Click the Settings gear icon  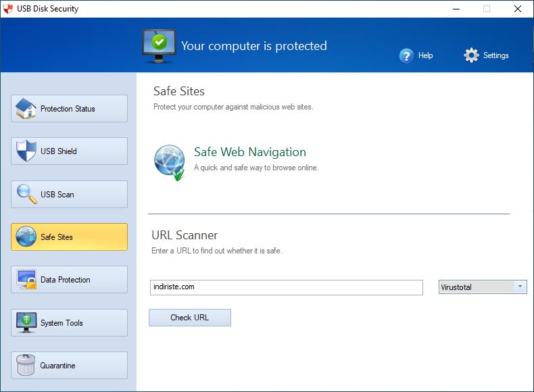[x=471, y=55]
